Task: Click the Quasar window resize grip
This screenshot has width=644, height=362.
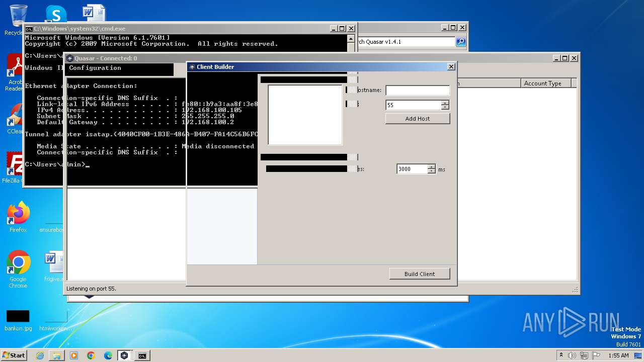Action: coord(575,290)
